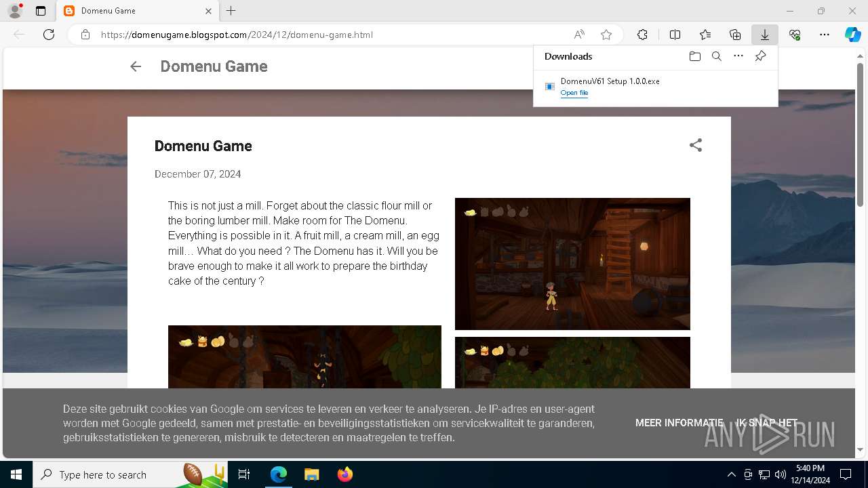
Task: Open Copilot sidebar icon
Action: [853, 35]
